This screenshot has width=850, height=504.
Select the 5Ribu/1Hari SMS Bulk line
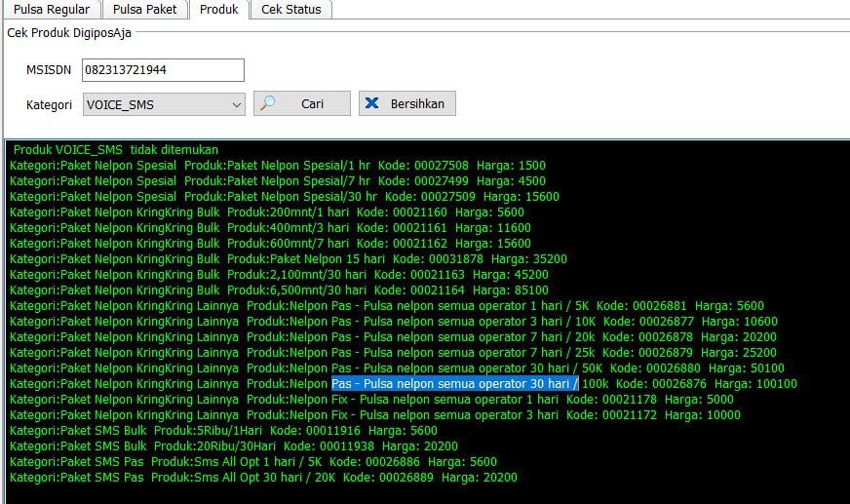click(x=224, y=431)
